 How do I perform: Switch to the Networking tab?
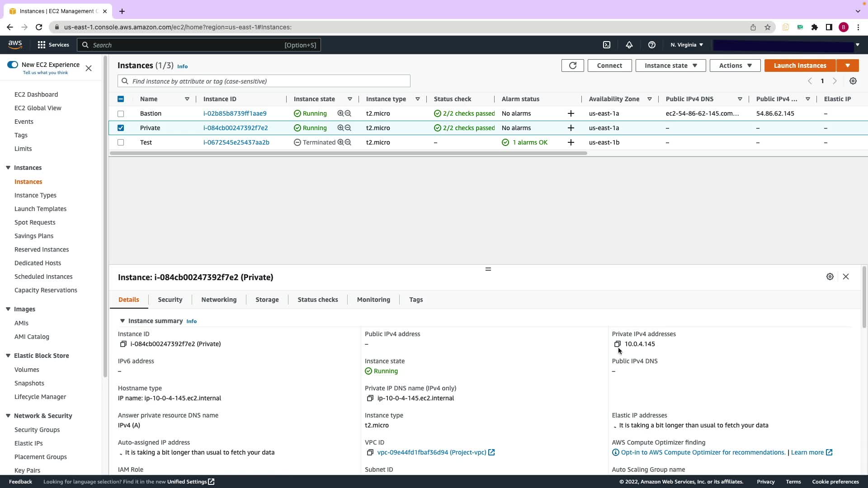(219, 300)
